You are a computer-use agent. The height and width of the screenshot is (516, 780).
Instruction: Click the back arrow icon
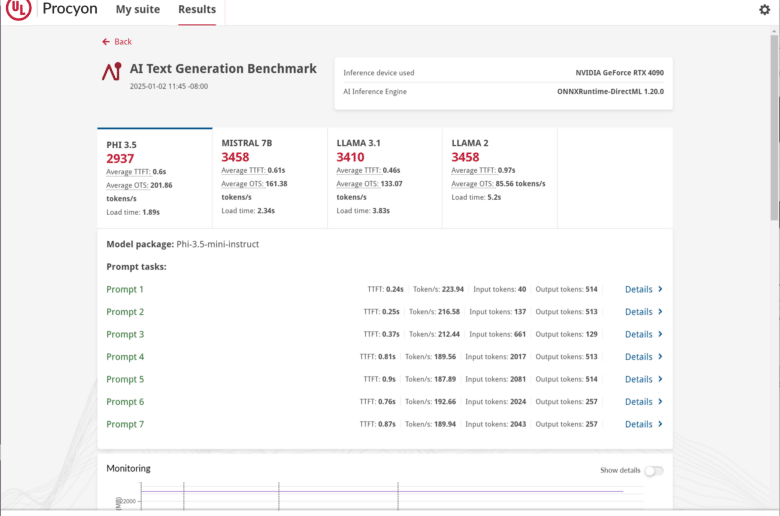click(x=105, y=42)
